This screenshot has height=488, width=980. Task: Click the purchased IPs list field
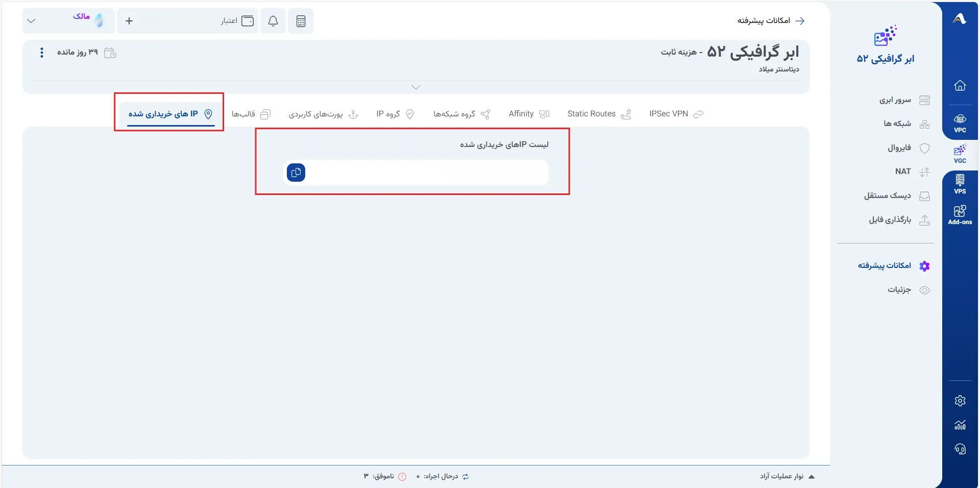416,173
